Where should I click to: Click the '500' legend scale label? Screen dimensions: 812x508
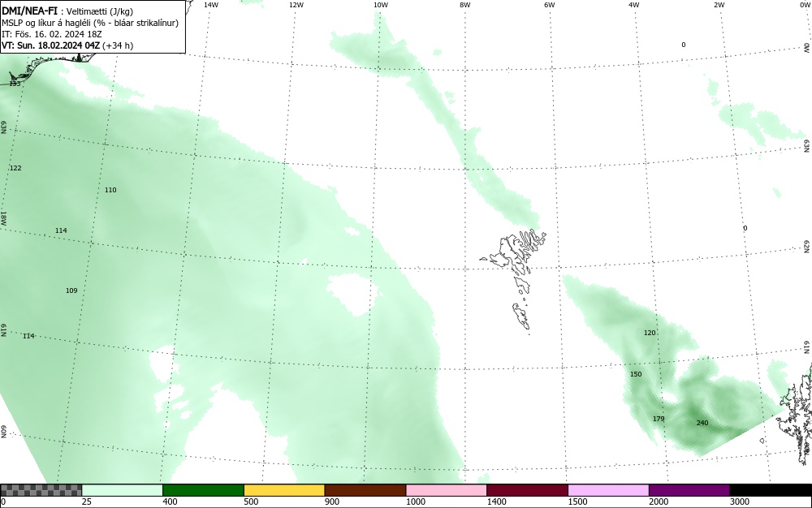[251, 502]
